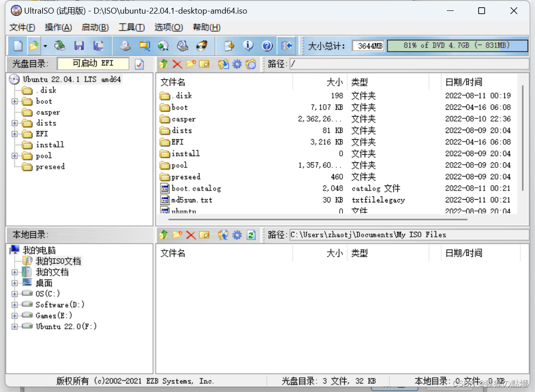
Task: Click the Open CD/DVD disc icon
Action: (x=60, y=46)
